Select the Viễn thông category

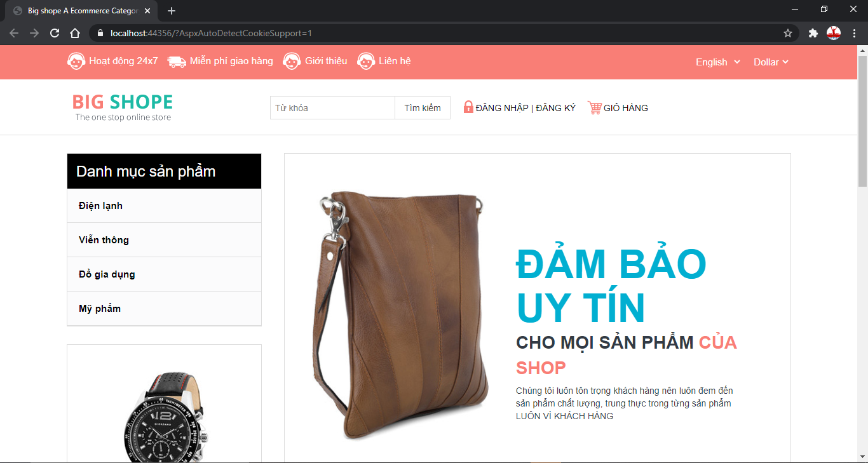pyautogui.click(x=164, y=240)
